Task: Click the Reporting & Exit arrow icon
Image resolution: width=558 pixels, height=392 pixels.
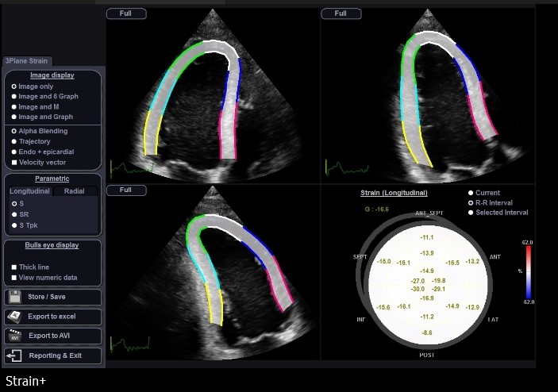Action: 13,355
